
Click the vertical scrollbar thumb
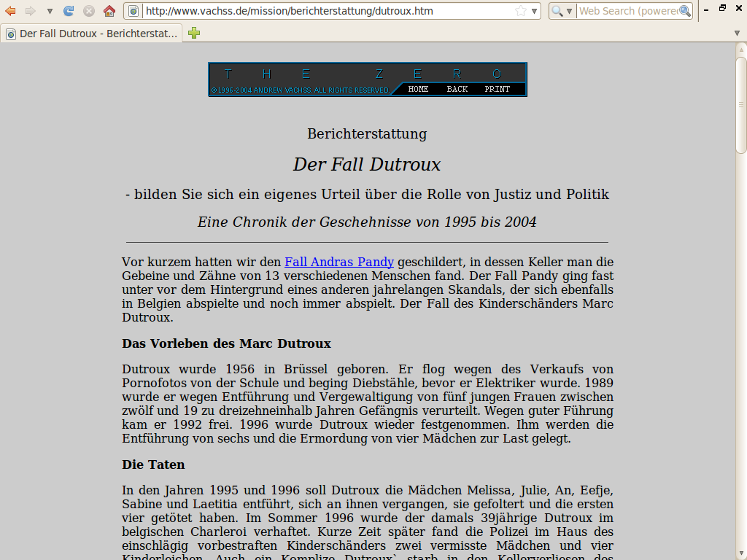click(741, 105)
